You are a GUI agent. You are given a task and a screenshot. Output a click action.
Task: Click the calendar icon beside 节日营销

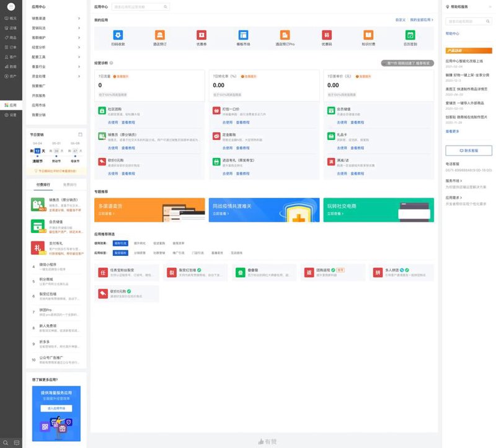(81, 134)
